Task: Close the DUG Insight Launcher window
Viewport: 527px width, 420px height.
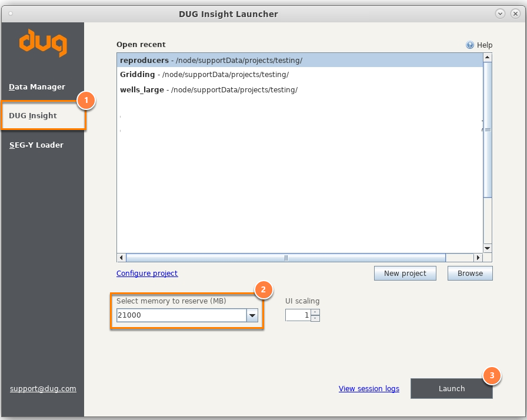Action: coord(515,14)
